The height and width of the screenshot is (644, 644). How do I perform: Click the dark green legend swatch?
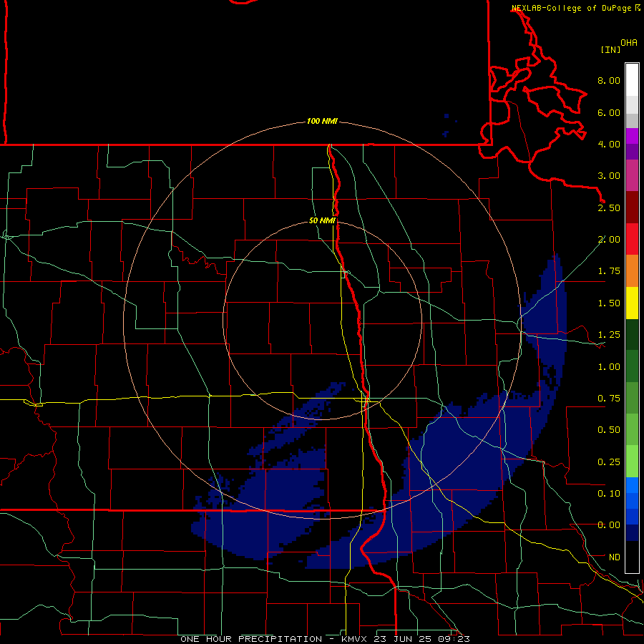(x=632, y=335)
